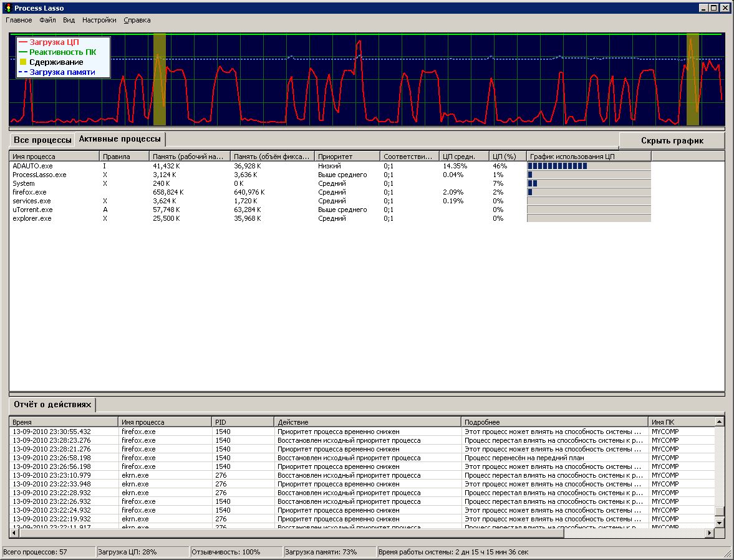This screenshot has height=560, width=734.
Task: Click the Низкий priority of ADAUTO.exe
Action: pos(329,166)
